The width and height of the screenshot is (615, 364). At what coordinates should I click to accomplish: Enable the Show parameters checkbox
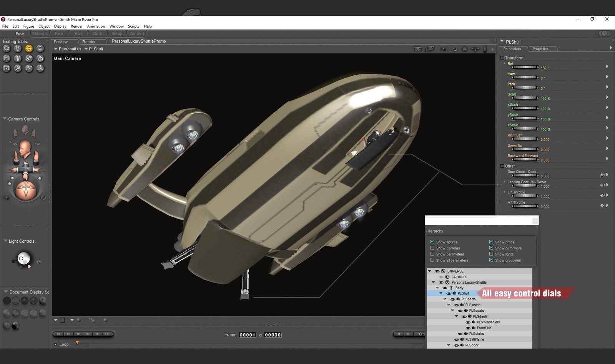coord(432,254)
